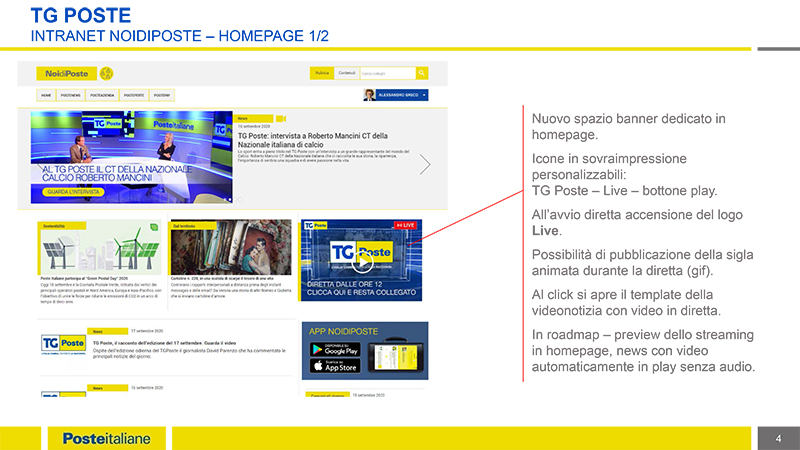Screen dimensions: 800x450
Task: Click the magnifier search button
Action: (422, 73)
